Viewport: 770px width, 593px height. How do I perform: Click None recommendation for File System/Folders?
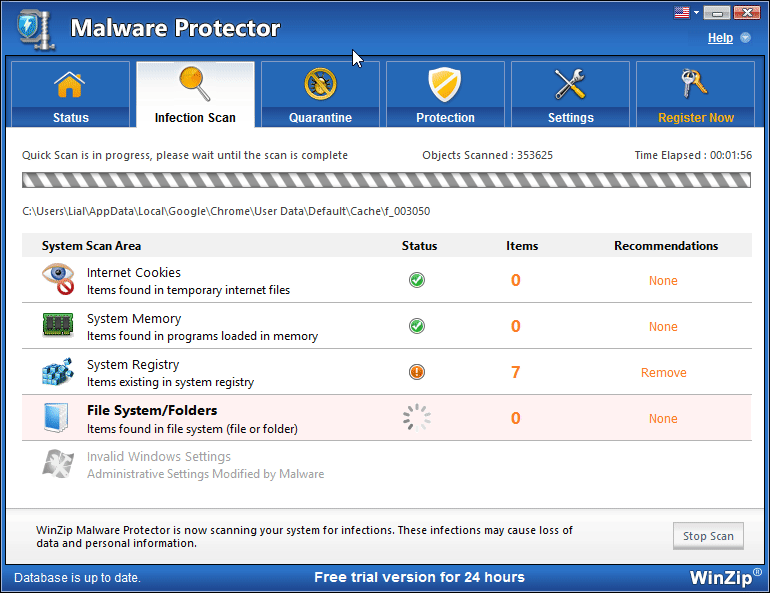(x=663, y=419)
